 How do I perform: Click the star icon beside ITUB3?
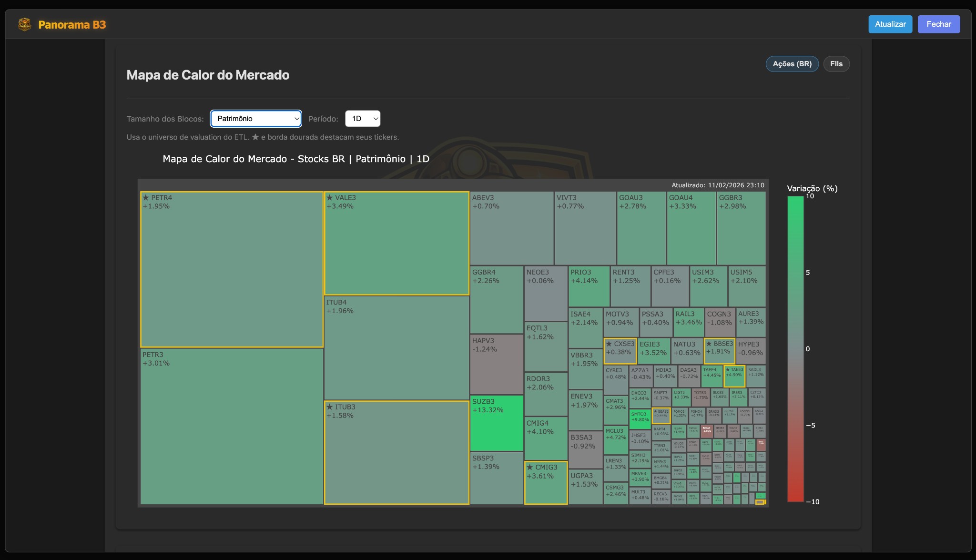click(330, 407)
